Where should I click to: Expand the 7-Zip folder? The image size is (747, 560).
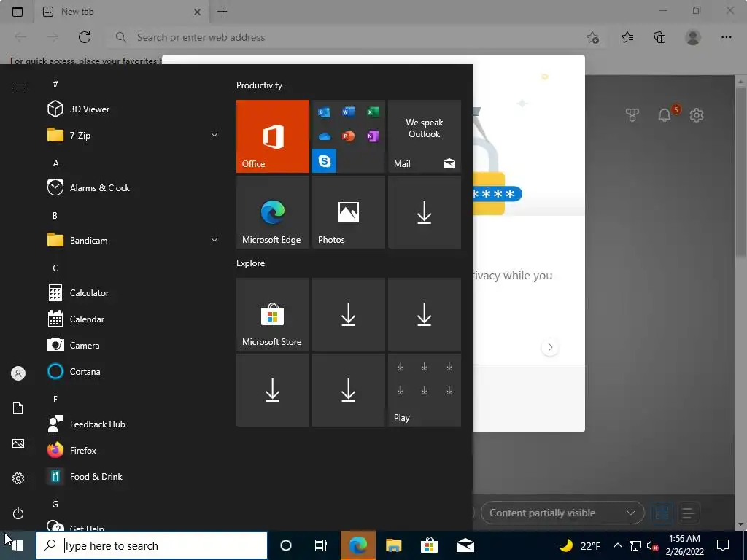click(x=133, y=135)
